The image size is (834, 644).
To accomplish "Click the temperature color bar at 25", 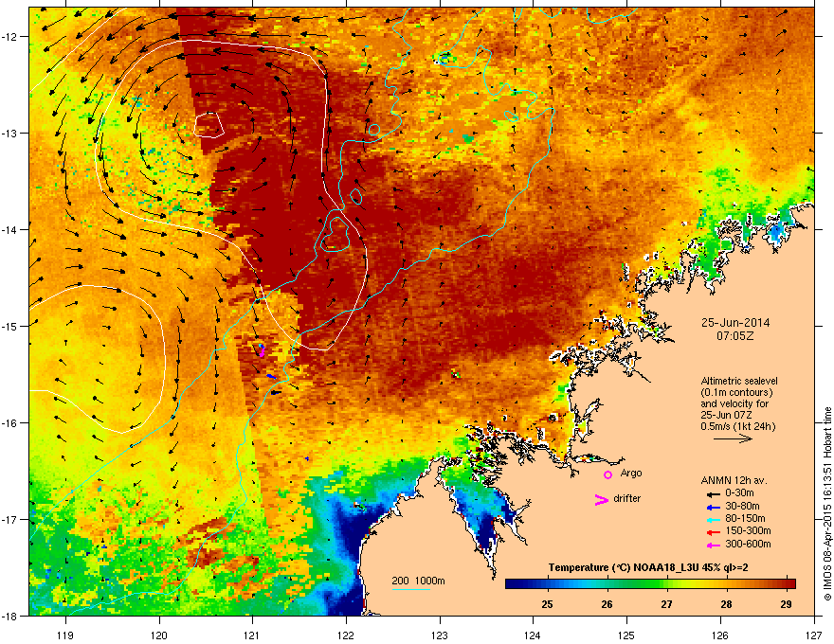I will click(x=547, y=584).
